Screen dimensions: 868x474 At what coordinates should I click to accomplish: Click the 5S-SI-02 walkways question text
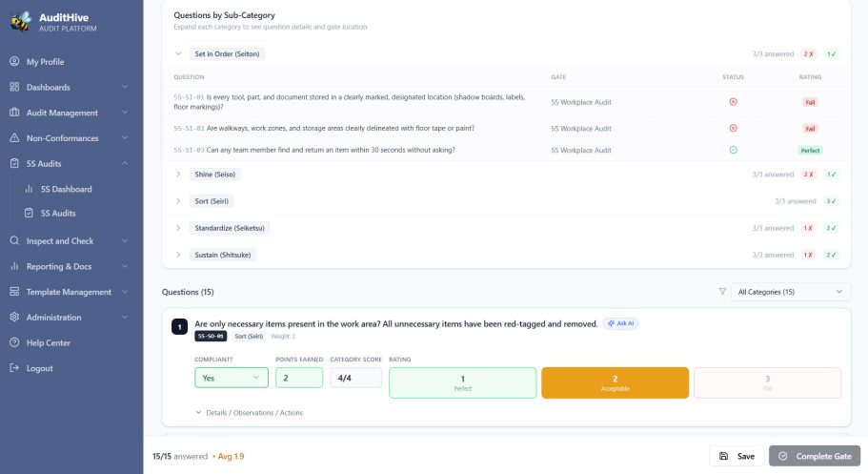click(340, 128)
